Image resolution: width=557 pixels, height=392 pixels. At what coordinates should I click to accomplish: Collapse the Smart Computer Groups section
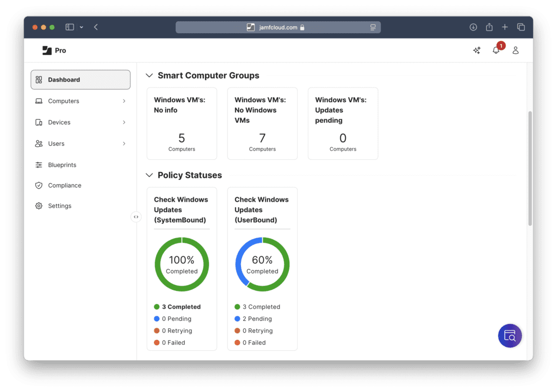click(x=150, y=76)
